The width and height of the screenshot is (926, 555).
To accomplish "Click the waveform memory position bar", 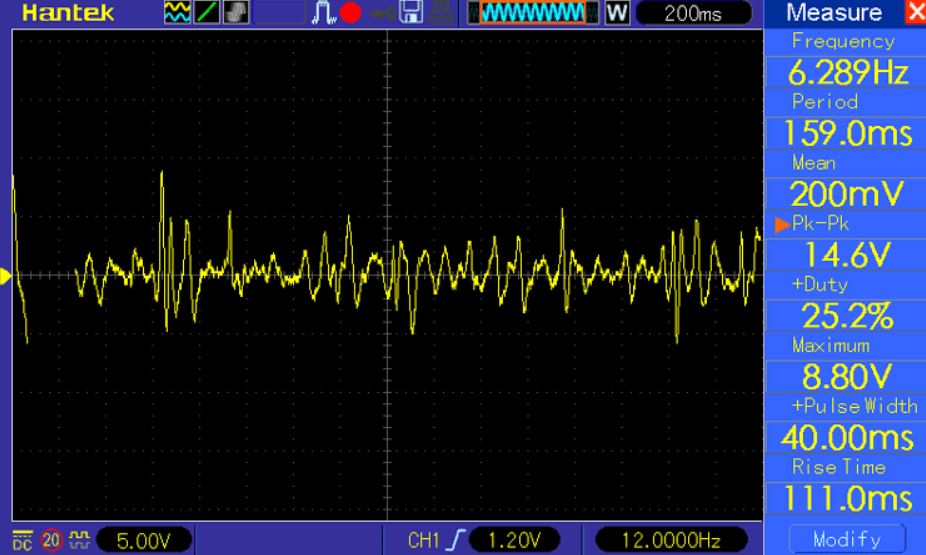I will pyautogui.click(x=532, y=13).
